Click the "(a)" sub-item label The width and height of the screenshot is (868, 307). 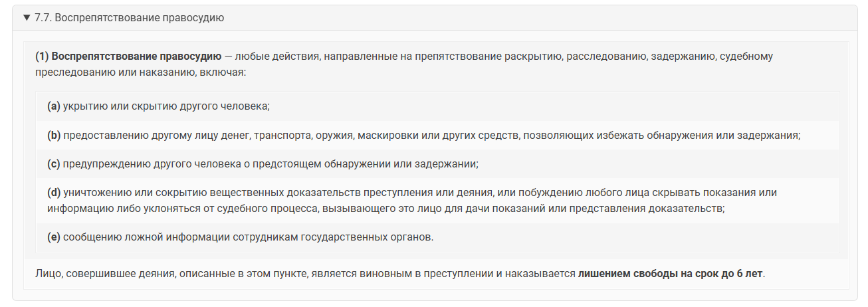click(x=54, y=106)
